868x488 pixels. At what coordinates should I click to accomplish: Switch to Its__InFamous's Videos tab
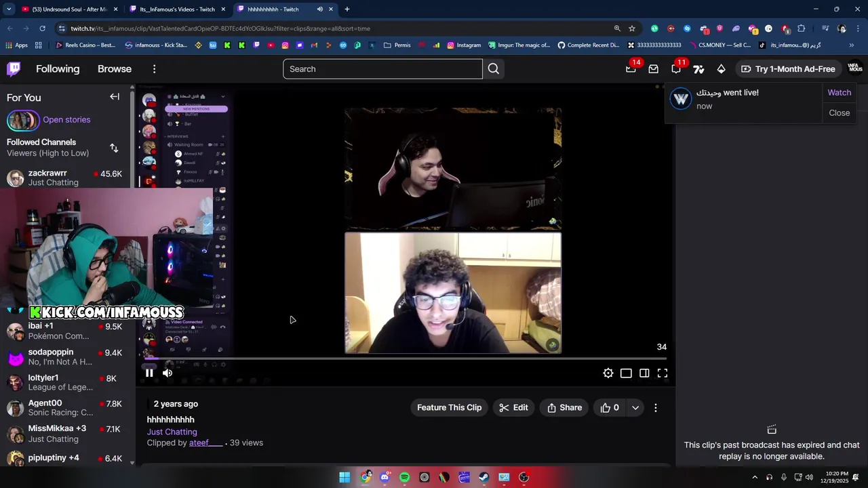(177, 9)
